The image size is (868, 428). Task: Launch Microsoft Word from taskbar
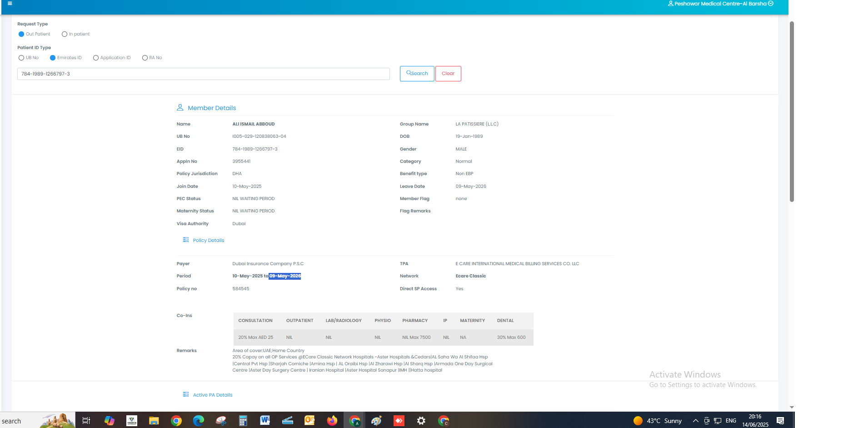pos(265,421)
